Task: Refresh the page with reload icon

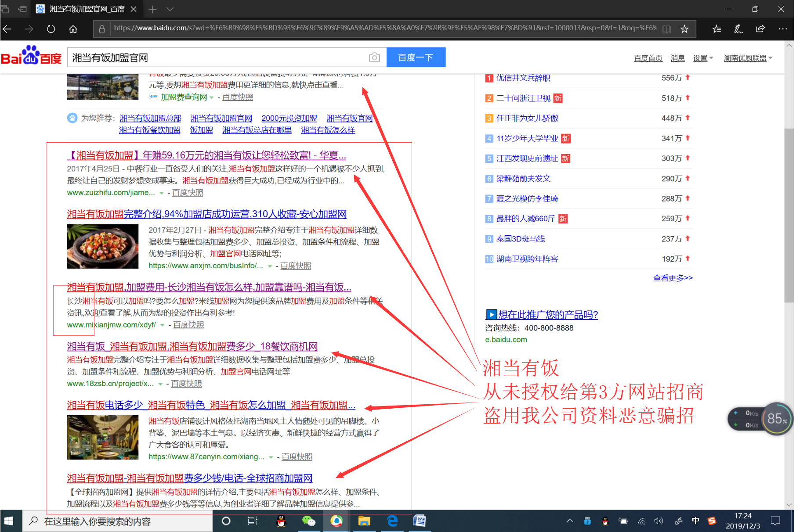Action: [x=51, y=29]
